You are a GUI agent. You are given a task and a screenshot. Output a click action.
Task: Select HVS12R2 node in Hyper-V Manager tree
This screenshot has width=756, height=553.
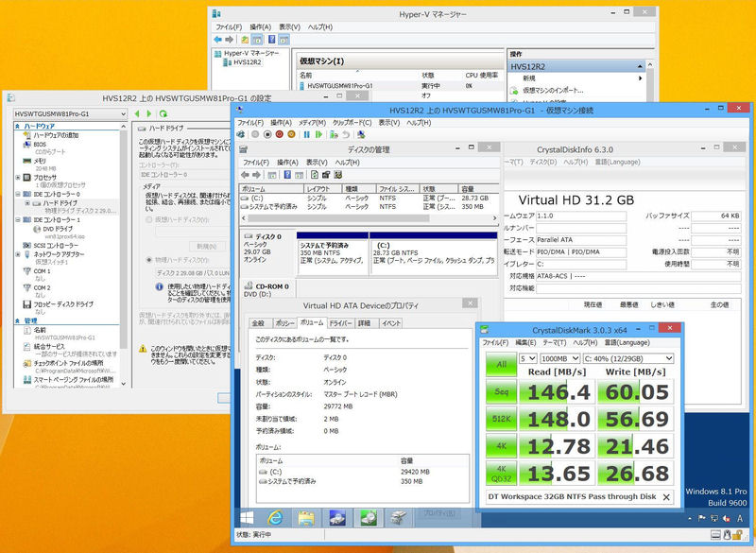[248, 62]
